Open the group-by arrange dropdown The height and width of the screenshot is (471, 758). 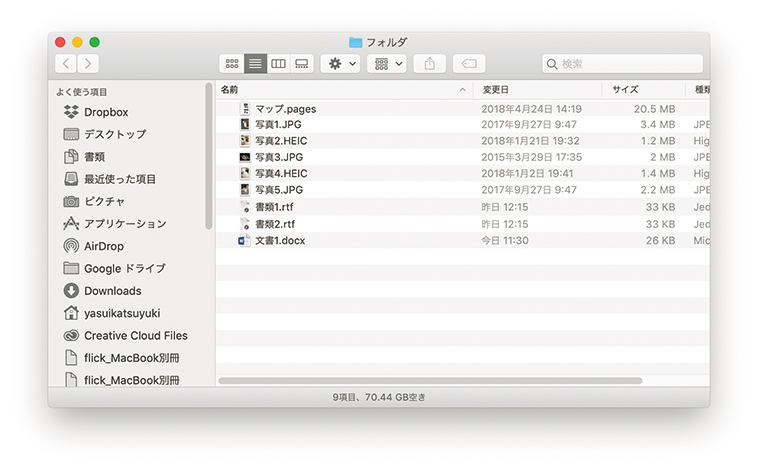pyautogui.click(x=386, y=64)
